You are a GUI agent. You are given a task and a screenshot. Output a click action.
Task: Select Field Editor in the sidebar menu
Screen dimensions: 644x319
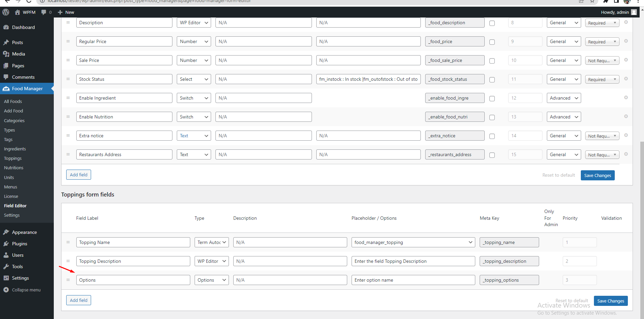pos(15,206)
